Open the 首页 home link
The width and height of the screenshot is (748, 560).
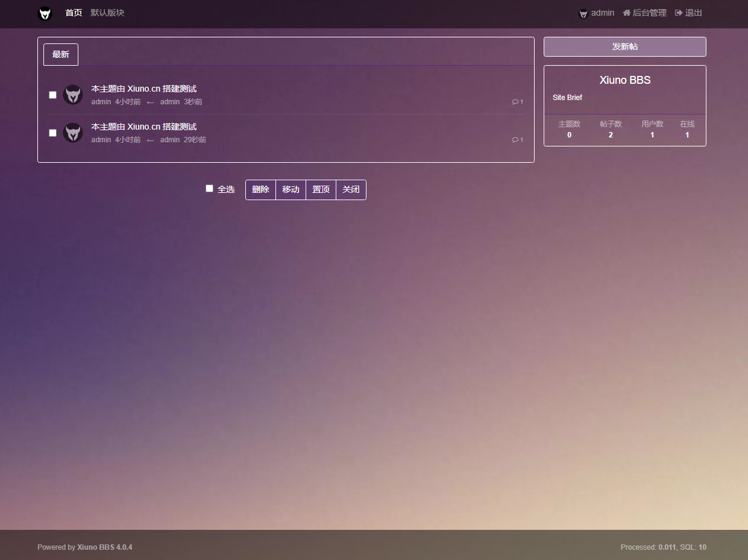click(x=74, y=13)
